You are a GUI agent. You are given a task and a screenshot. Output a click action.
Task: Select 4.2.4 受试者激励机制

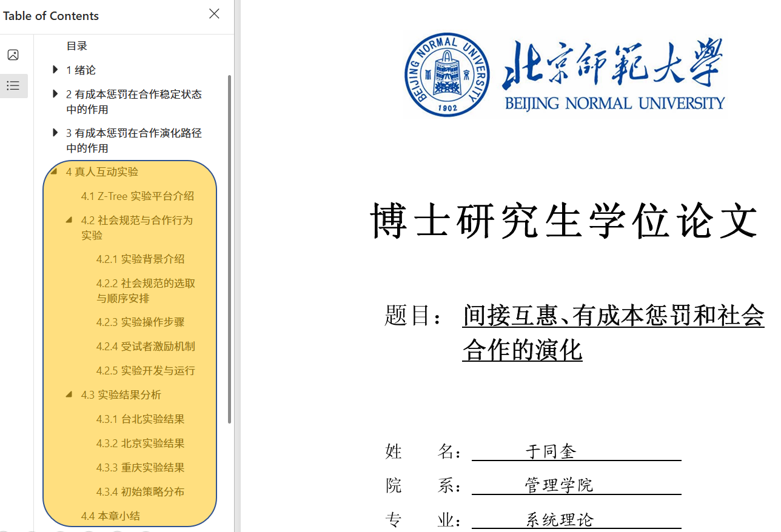146,347
